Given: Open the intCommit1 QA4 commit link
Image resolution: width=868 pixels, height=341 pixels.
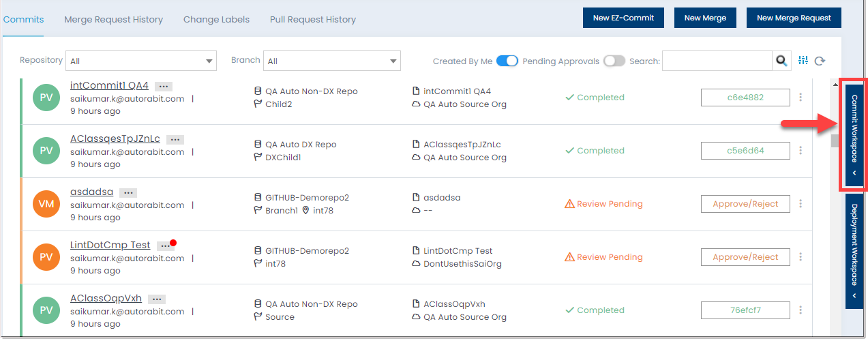Looking at the screenshot, I should tap(109, 85).
